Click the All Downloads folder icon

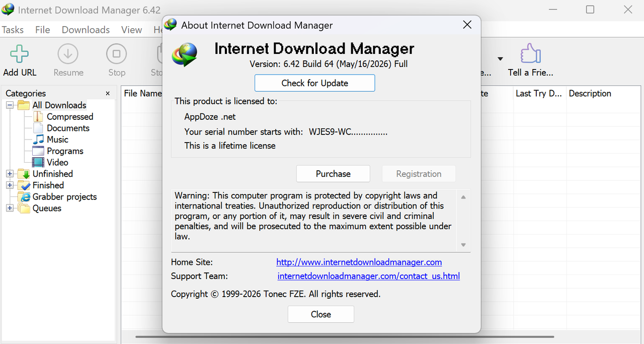24,105
